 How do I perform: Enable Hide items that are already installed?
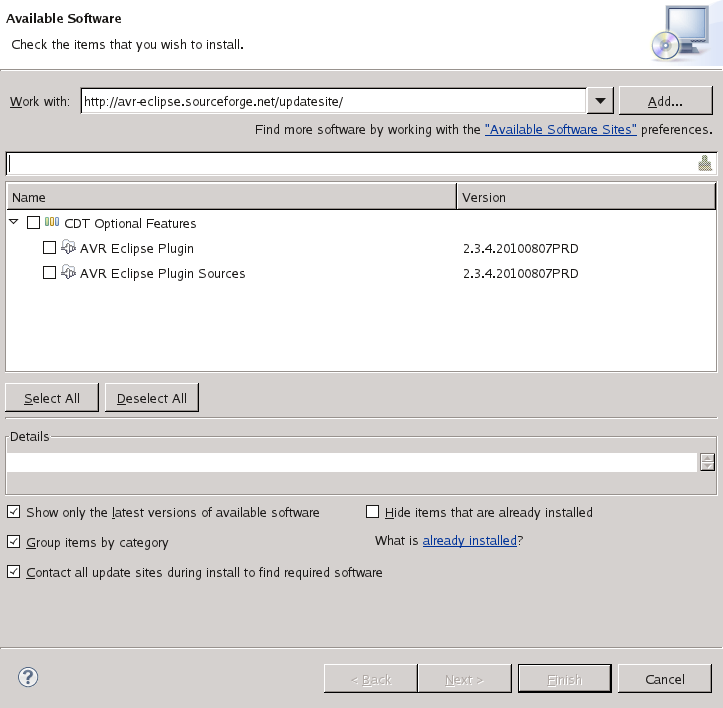[x=372, y=512]
